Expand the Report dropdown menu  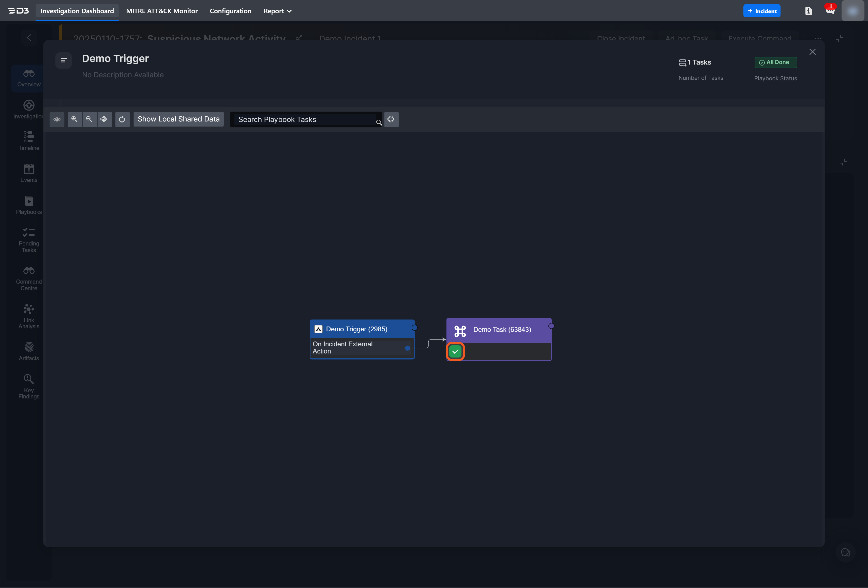click(277, 11)
